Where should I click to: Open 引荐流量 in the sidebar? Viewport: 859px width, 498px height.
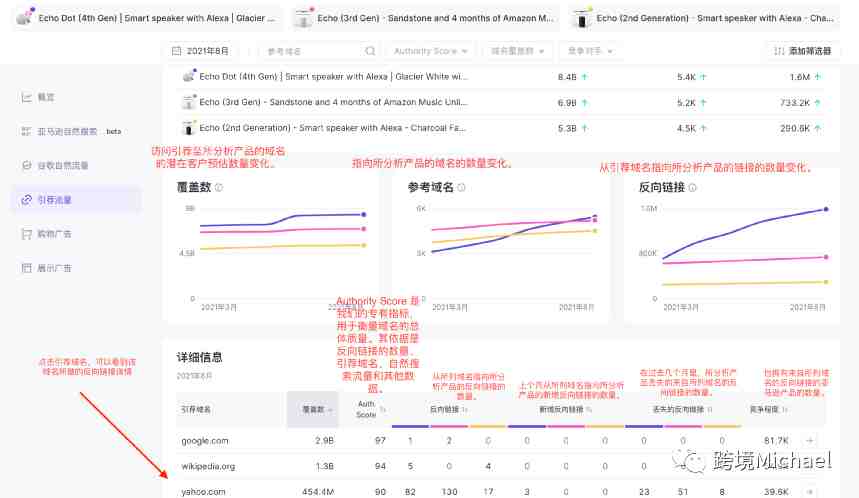click(x=54, y=200)
